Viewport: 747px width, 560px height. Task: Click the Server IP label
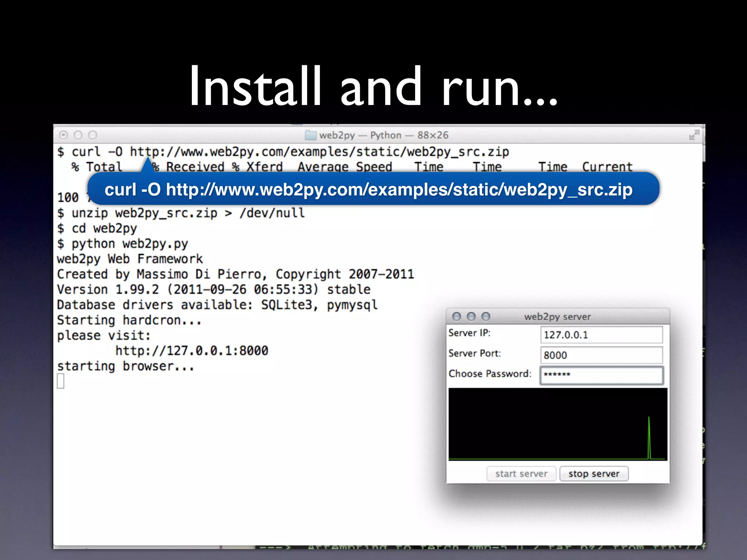pos(469,333)
